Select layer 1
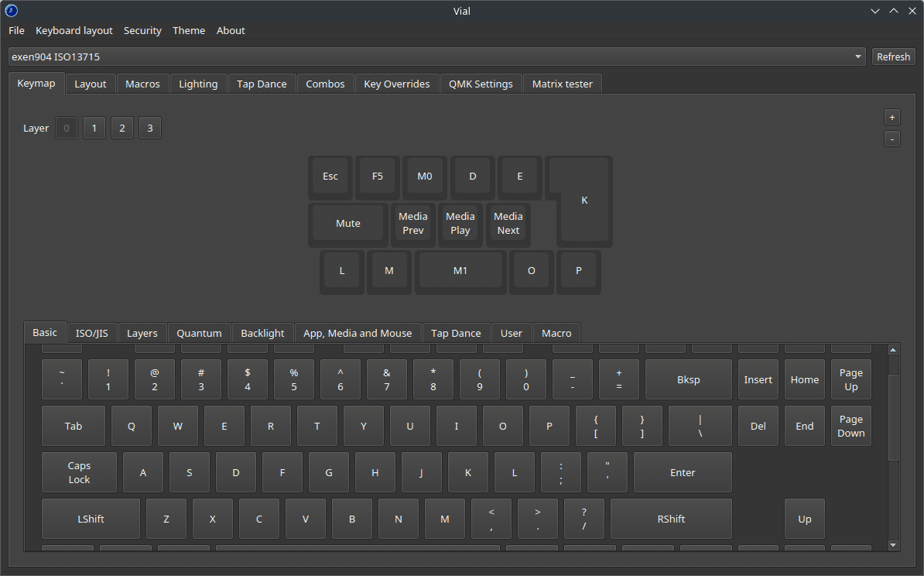 (94, 128)
